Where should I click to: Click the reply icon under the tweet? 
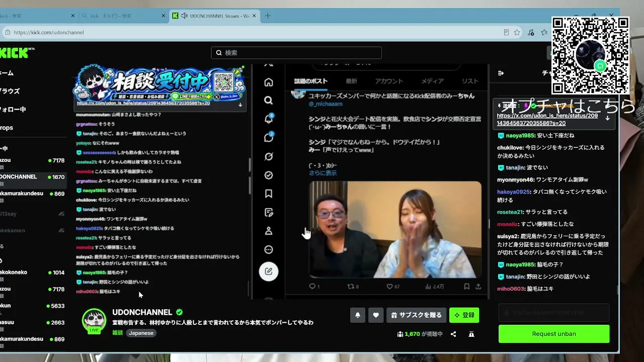click(312, 287)
